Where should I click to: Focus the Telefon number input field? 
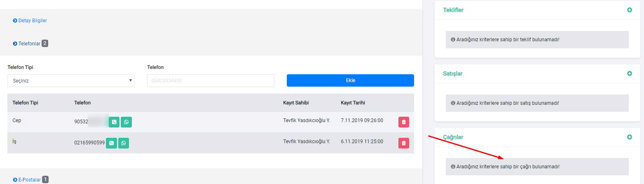[210, 81]
